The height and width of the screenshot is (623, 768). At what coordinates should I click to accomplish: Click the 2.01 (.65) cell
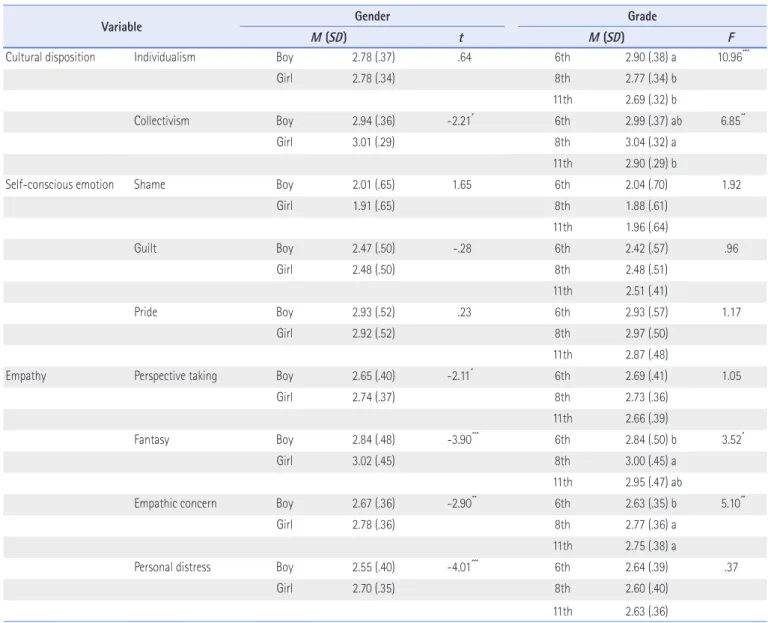(373, 185)
